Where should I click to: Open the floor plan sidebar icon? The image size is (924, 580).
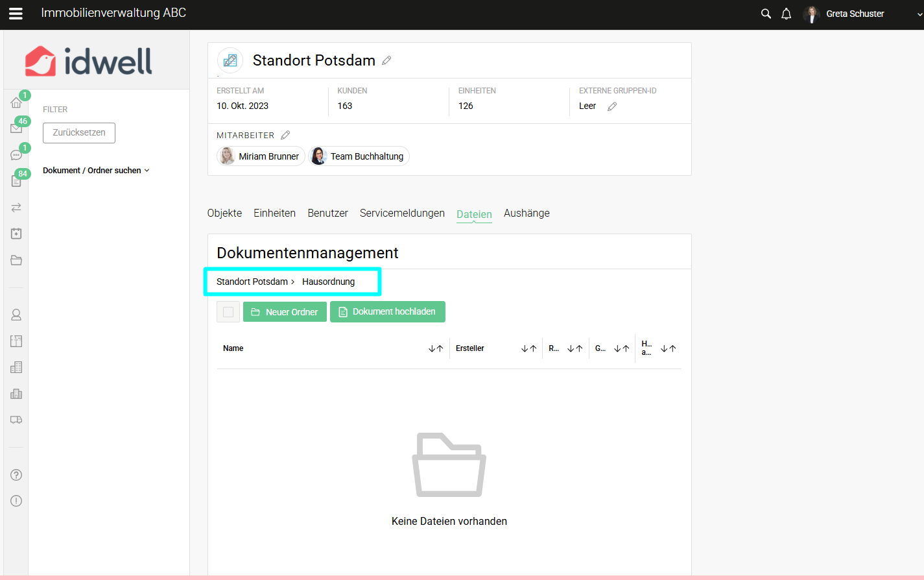click(x=16, y=341)
